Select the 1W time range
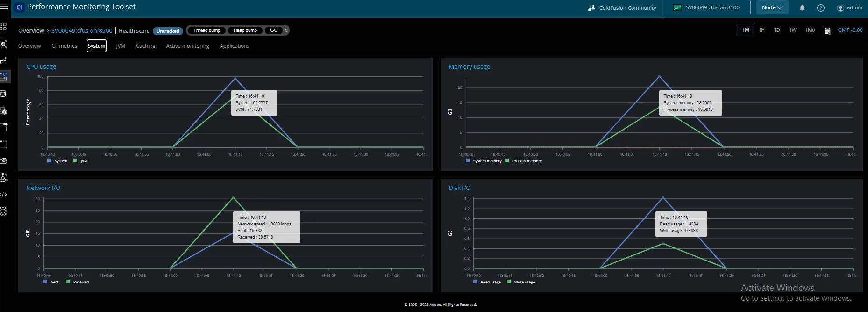The height and width of the screenshot is (312, 868). 793,30
